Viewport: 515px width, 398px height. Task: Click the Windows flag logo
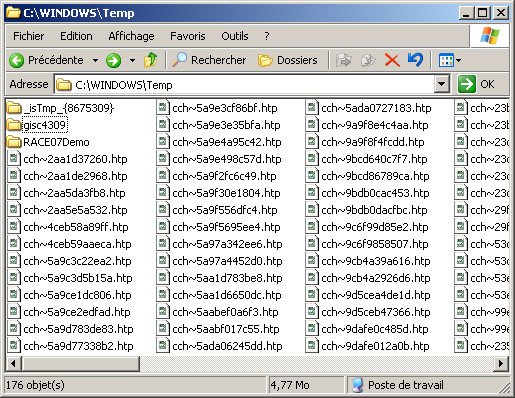[490, 36]
